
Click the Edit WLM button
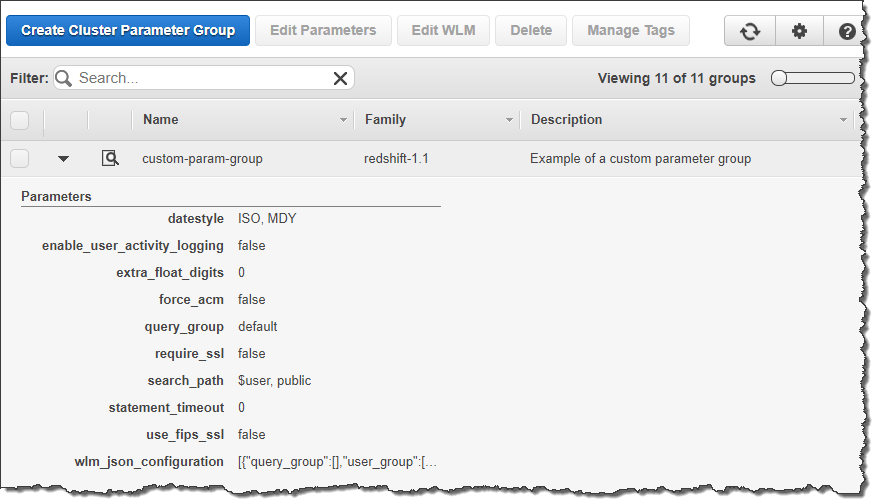(443, 30)
